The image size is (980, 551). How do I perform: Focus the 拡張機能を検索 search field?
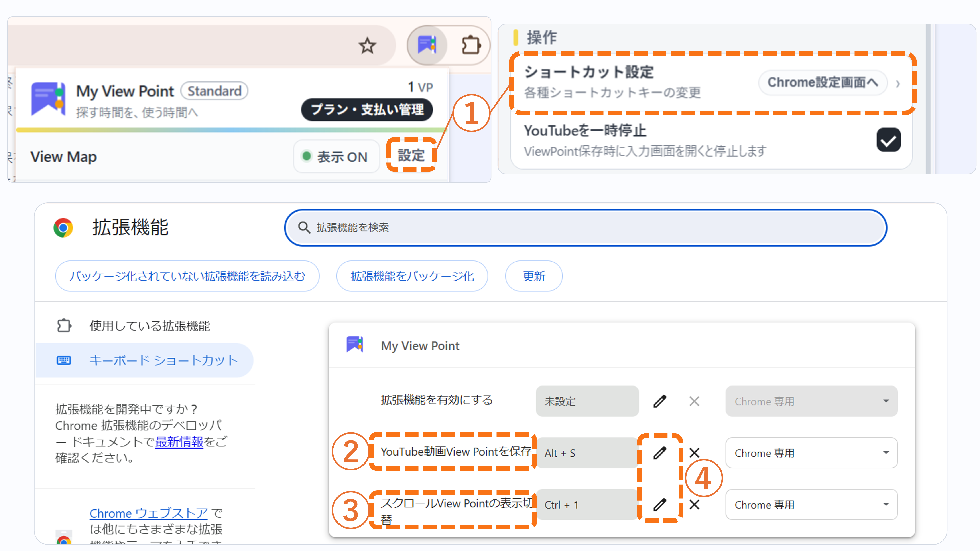tap(586, 228)
